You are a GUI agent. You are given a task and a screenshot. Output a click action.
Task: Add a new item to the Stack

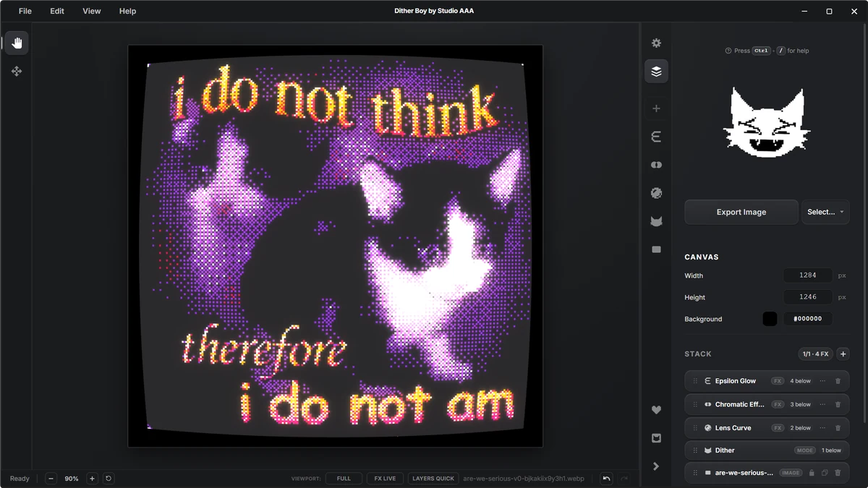point(843,354)
